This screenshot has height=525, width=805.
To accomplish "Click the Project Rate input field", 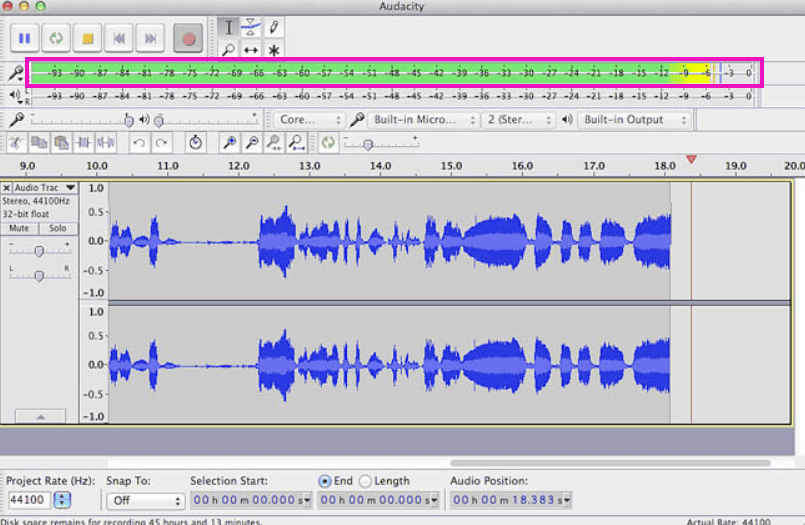I will 28,500.
